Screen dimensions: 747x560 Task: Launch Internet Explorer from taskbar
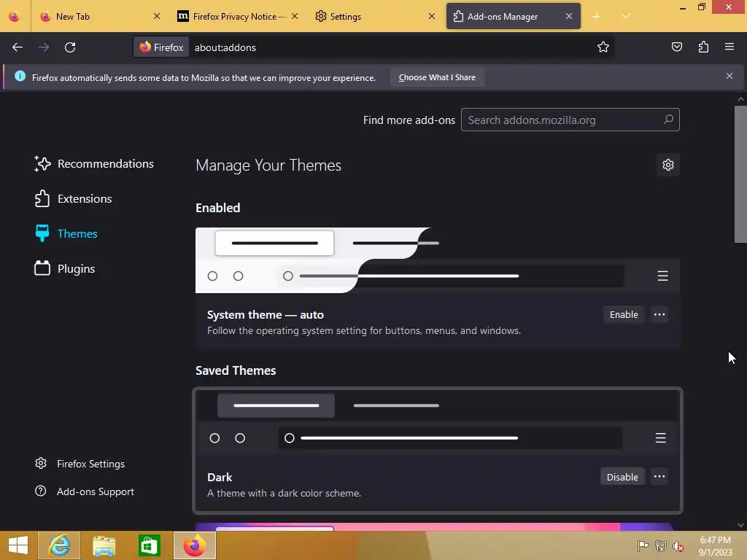tap(59, 545)
